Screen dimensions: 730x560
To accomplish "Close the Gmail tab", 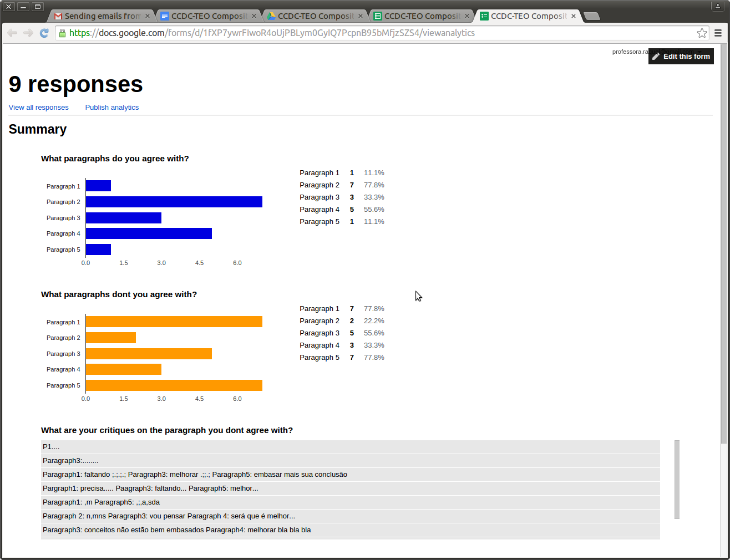I will coord(148,16).
